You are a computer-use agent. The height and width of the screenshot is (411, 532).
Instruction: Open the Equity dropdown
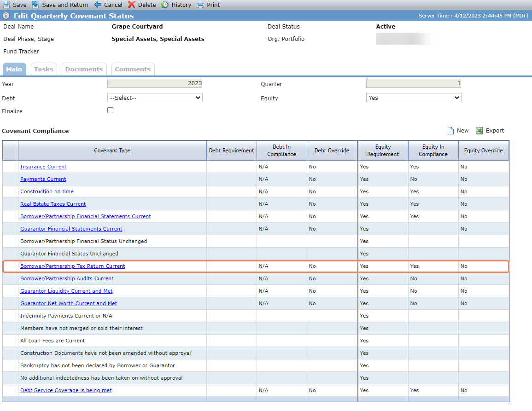tap(414, 98)
